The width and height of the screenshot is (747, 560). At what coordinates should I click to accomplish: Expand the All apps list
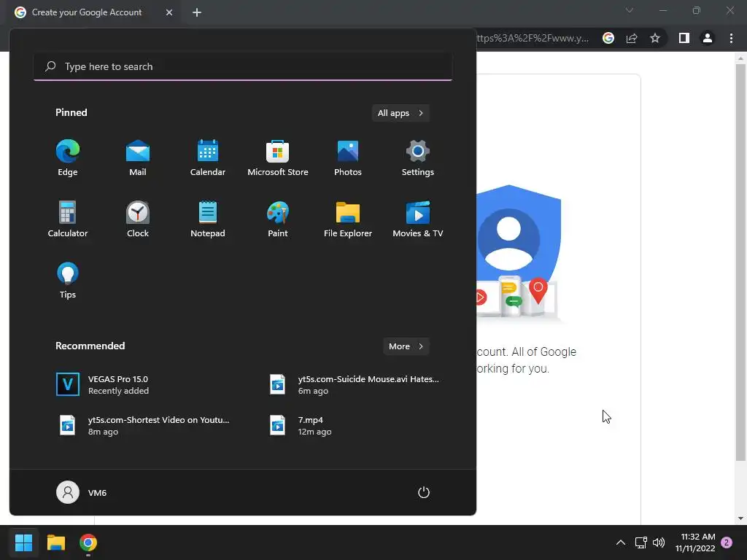400,113
